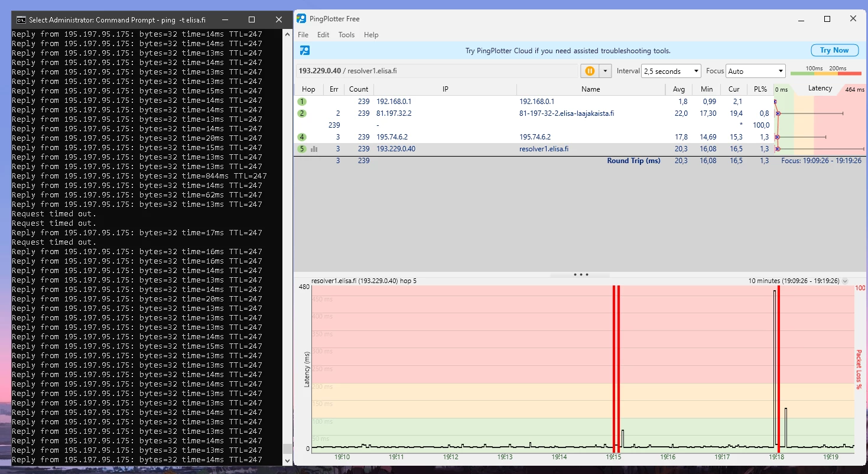Viewport: 868px width, 474px height.
Task: Select the hop 2 green circle
Action: (x=302, y=113)
